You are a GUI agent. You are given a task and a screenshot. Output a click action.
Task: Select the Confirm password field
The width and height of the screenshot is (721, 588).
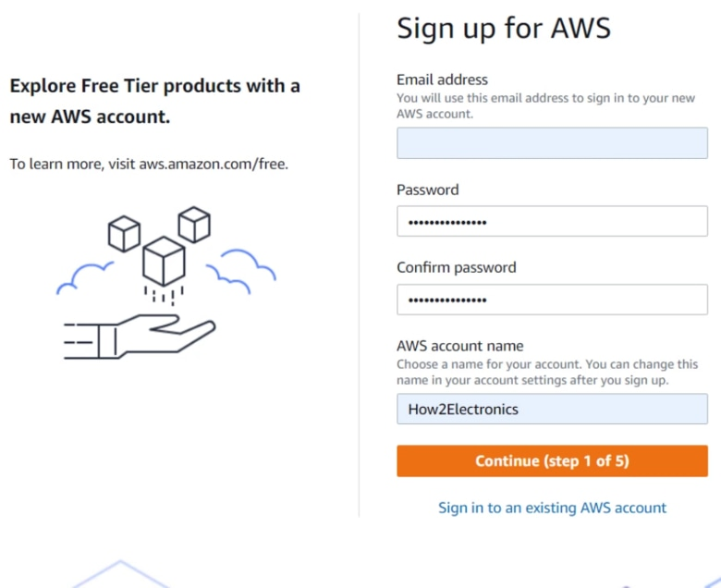point(552,300)
